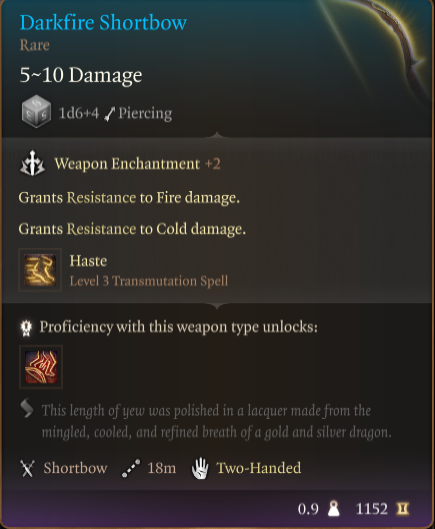Image resolution: width=435 pixels, height=529 pixels.
Task: Click the lore description scroll icon
Action: click(27, 408)
